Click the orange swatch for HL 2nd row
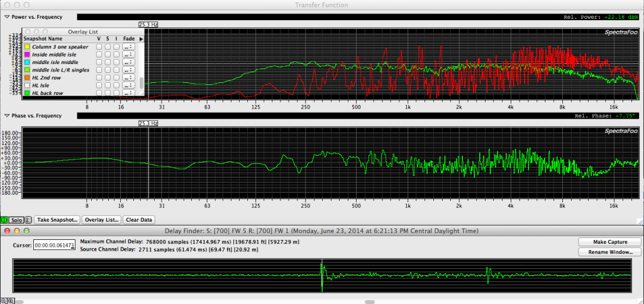This screenshot has width=644, height=304. click(x=27, y=78)
